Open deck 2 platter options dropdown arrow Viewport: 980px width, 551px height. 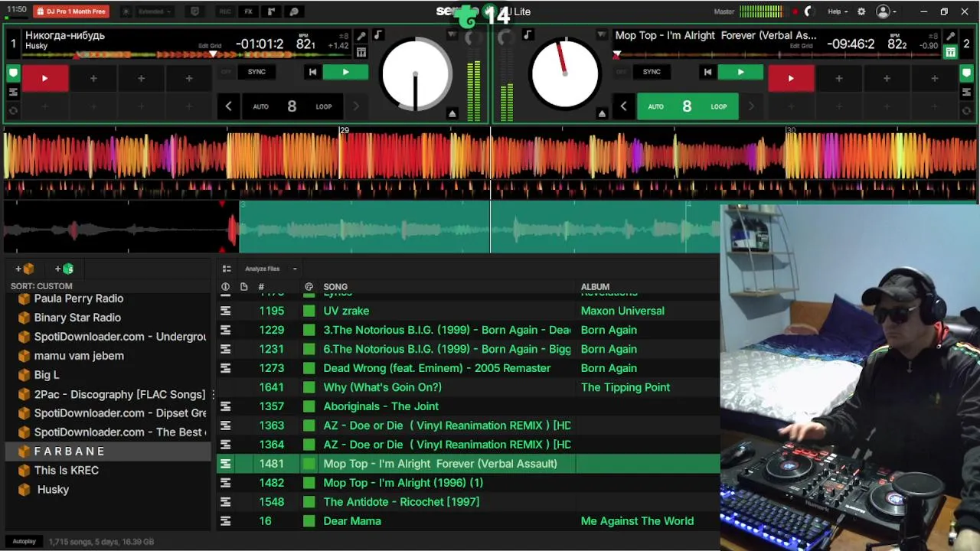click(602, 35)
